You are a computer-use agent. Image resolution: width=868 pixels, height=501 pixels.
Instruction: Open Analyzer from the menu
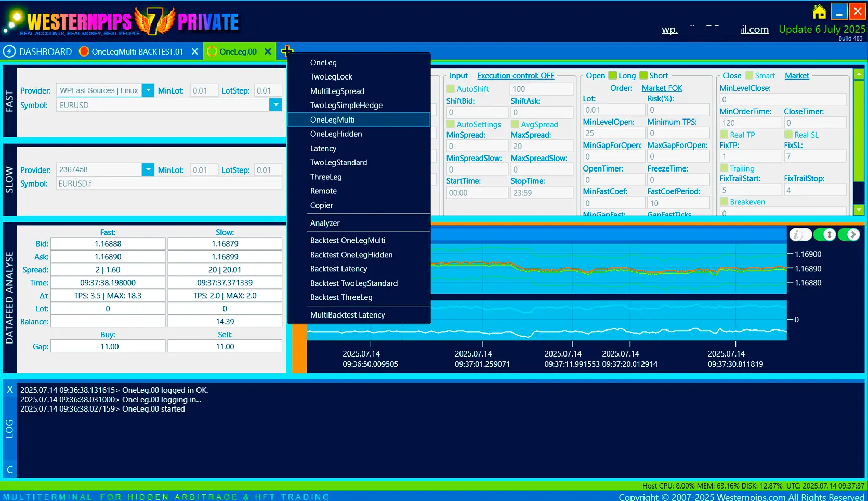click(359, 223)
